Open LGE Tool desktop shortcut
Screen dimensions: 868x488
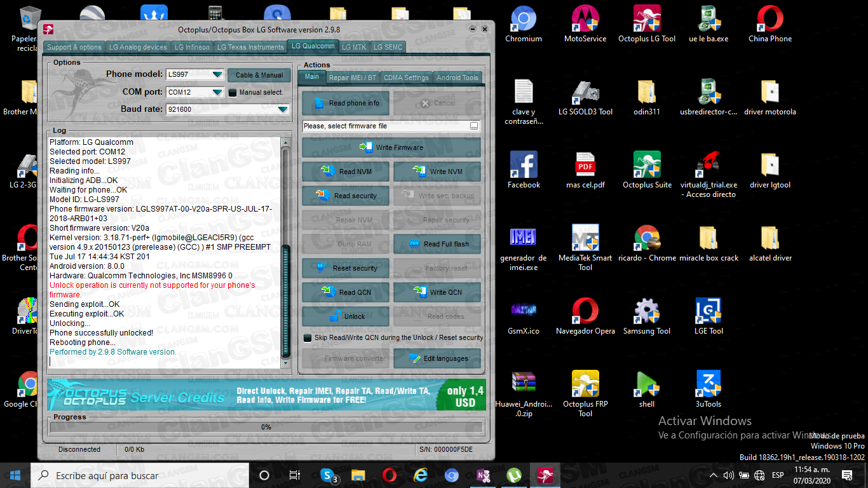coord(709,316)
